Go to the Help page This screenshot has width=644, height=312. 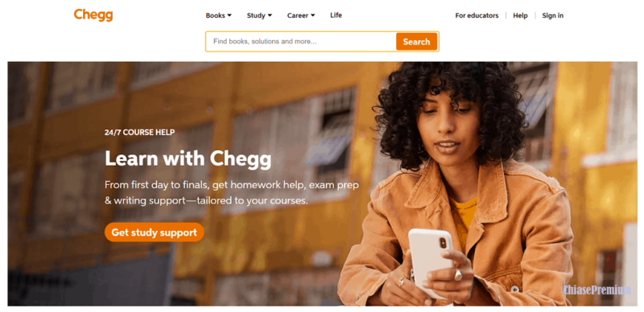coord(520,15)
